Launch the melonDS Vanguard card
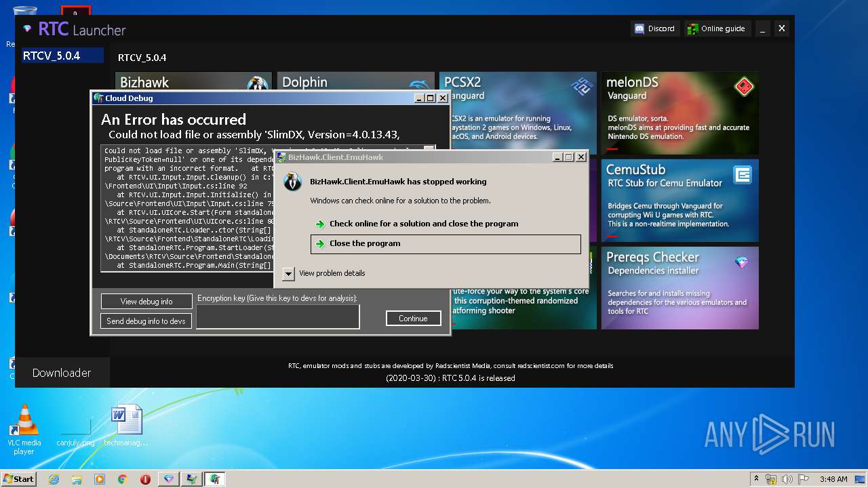 point(680,112)
